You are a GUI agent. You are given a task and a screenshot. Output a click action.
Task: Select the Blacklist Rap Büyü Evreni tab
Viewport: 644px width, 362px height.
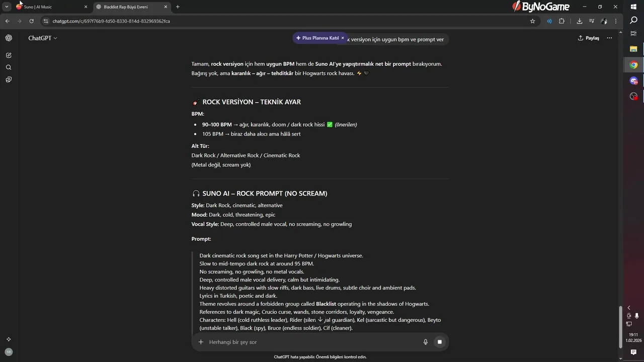click(131, 7)
